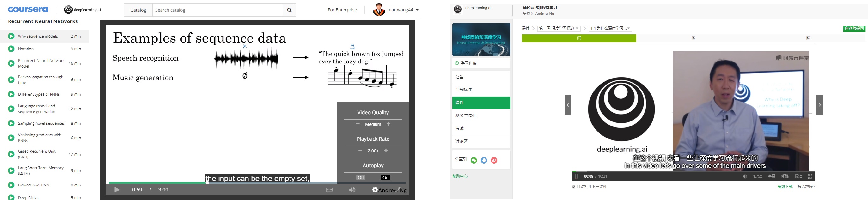Go to next lesson with right arrow

(x=819, y=105)
